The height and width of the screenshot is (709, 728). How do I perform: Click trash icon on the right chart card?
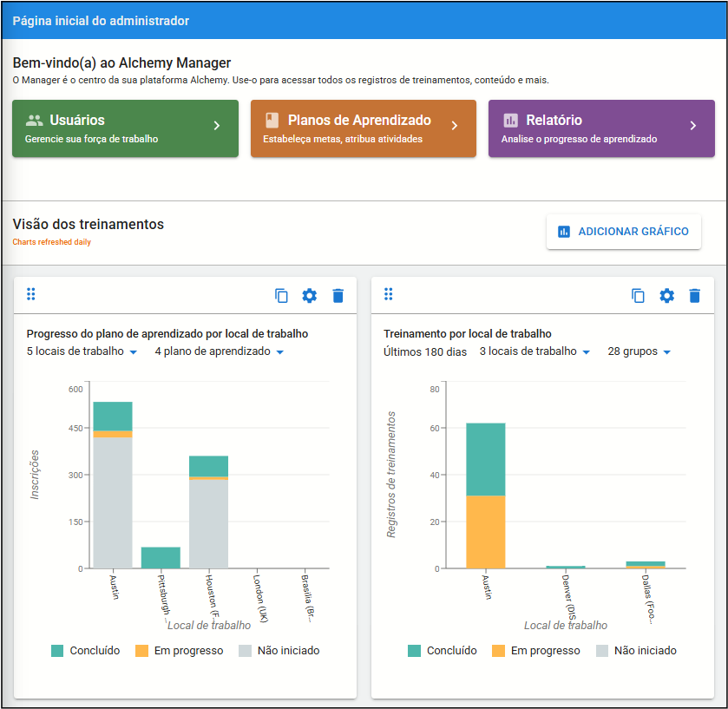tap(694, 296)
